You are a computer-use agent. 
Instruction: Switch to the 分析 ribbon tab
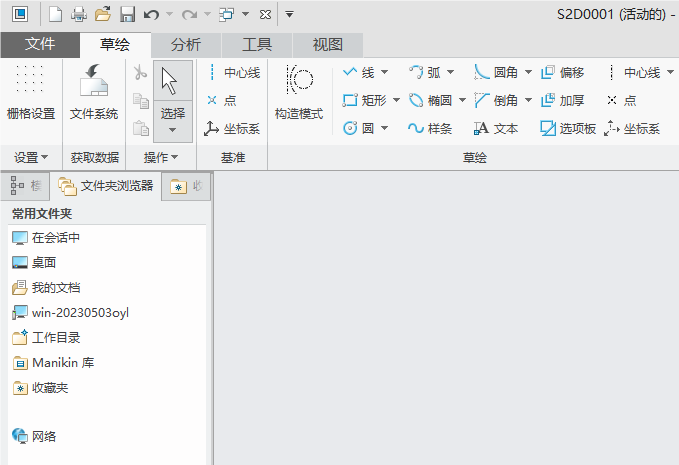186,45
